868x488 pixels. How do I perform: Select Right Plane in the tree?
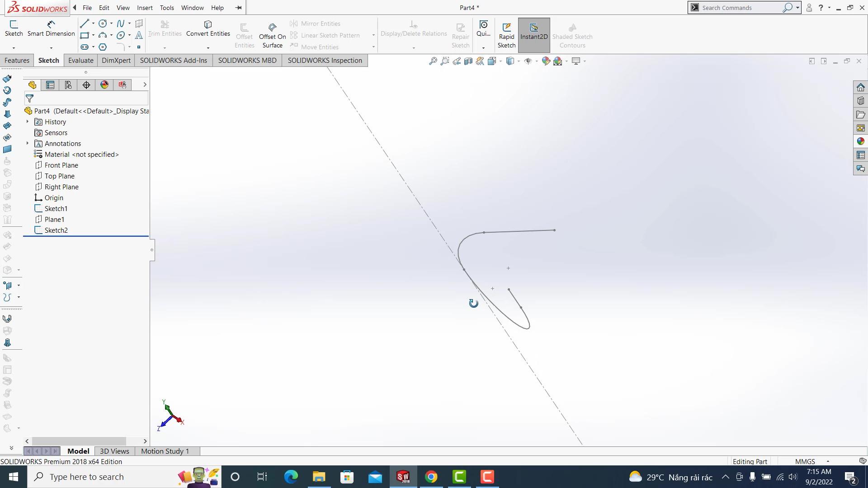pos(61,187)
